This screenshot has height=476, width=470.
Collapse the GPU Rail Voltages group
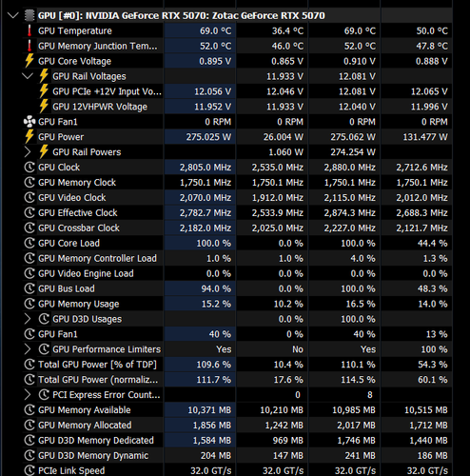[28, 76]
